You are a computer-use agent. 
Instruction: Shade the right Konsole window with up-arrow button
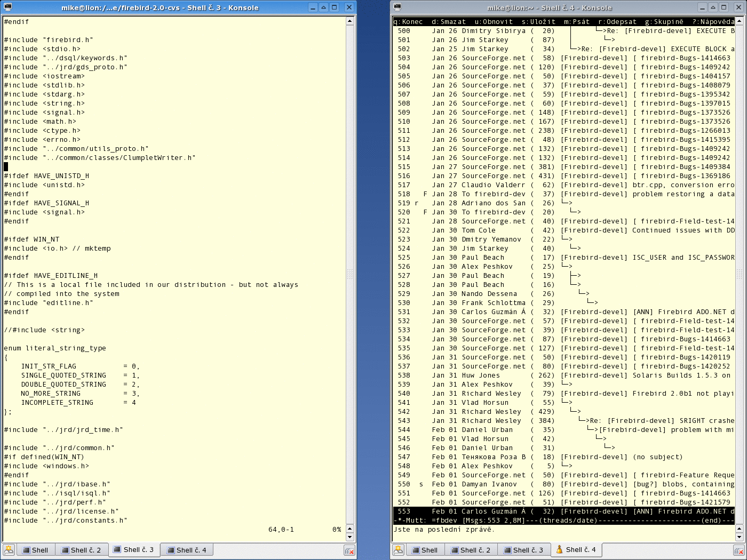pyautogui.click(x=713, y=7)
